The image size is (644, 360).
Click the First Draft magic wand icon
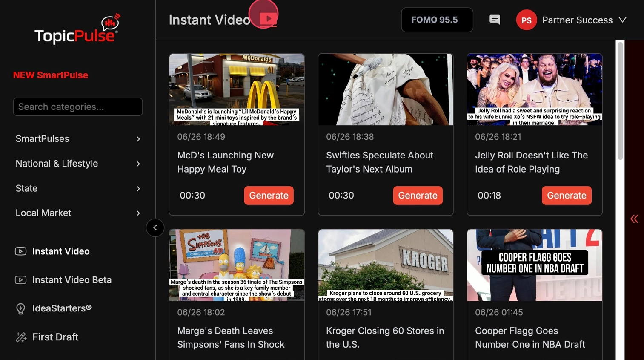(21, 337)
